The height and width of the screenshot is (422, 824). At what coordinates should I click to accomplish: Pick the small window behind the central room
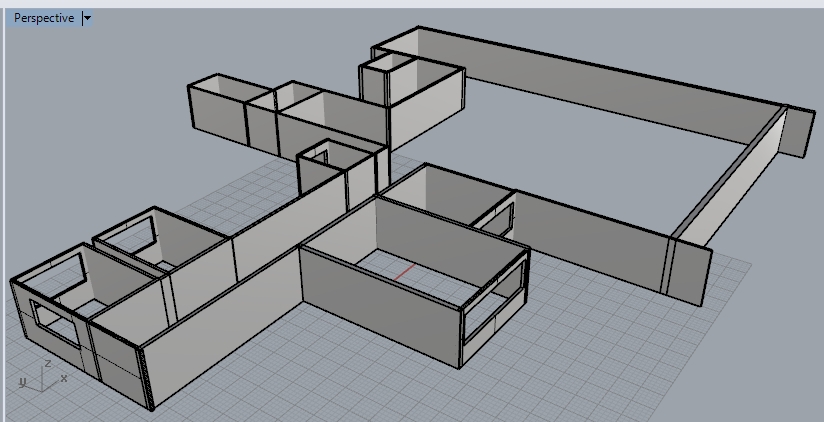pos(494,215)
